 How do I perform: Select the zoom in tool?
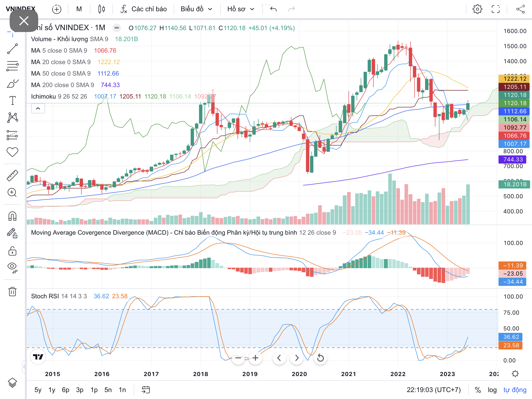pyautogui.click(x=12, y=192)
